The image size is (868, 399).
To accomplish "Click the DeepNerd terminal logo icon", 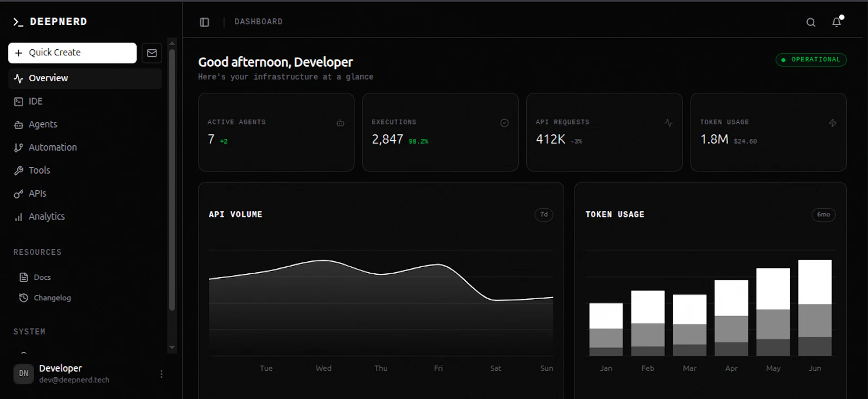I will click(18, 22).
